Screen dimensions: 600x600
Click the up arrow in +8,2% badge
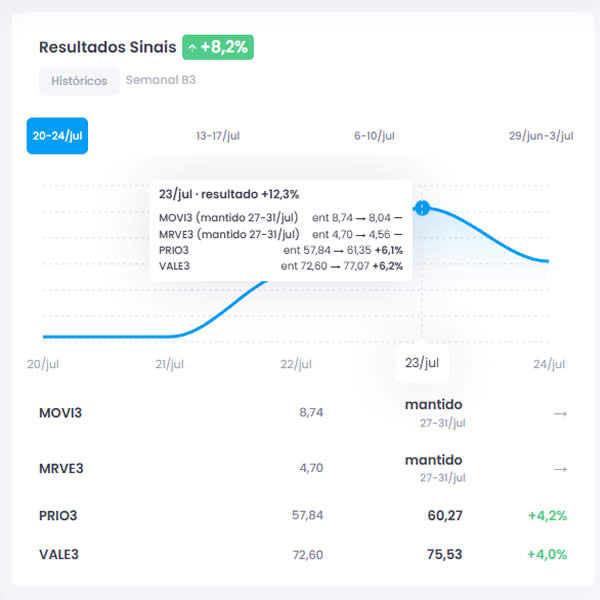(192, 48)
